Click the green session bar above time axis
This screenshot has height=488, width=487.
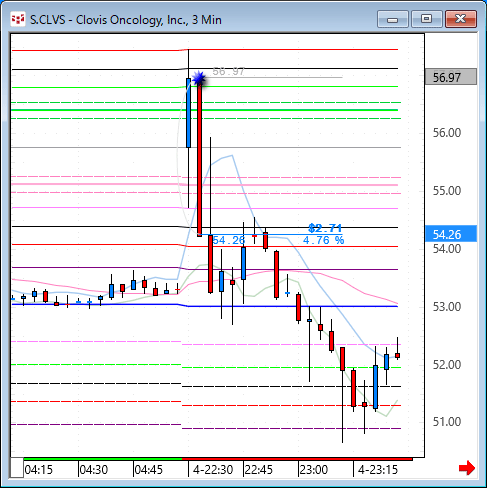103,459
